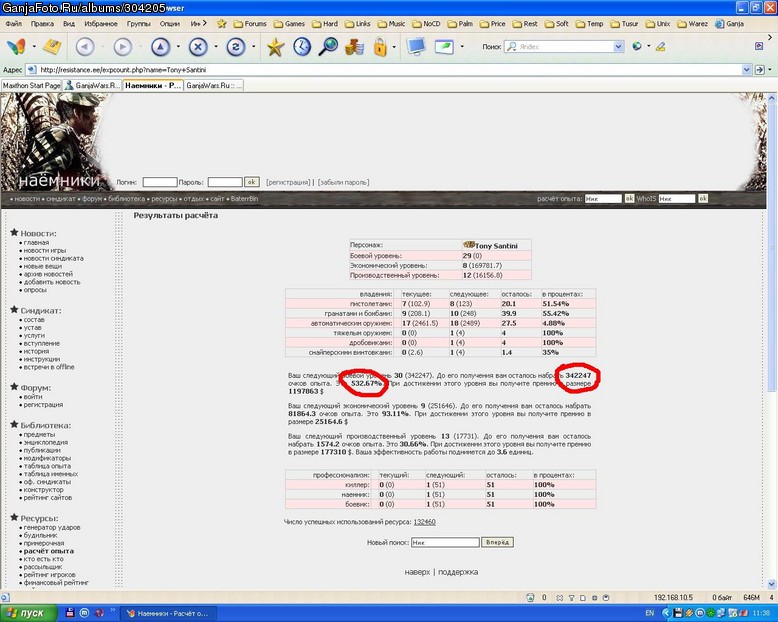
Task: Click the Stop loading X icon
Action: pos(198,47)
